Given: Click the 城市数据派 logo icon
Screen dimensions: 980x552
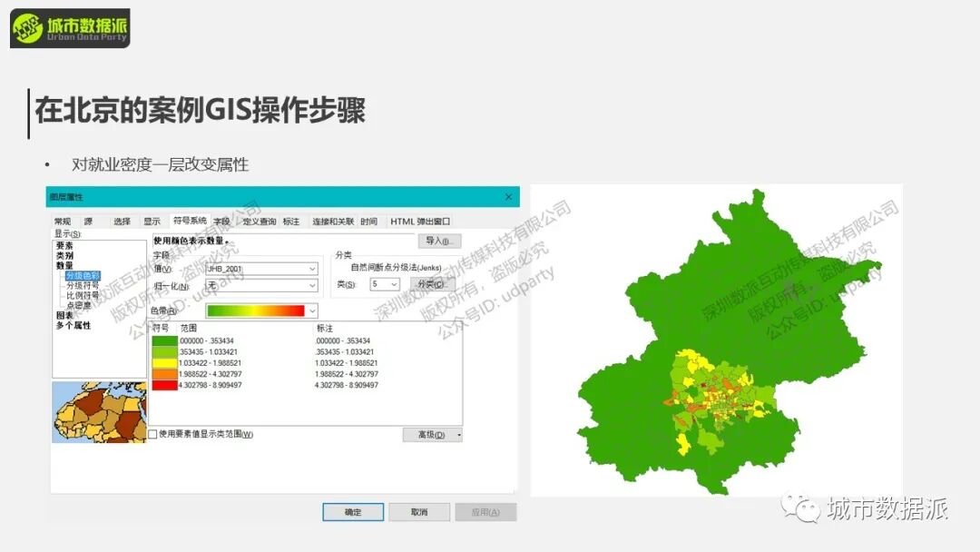Looking at the screenshot, I should [x=27, y=29].
